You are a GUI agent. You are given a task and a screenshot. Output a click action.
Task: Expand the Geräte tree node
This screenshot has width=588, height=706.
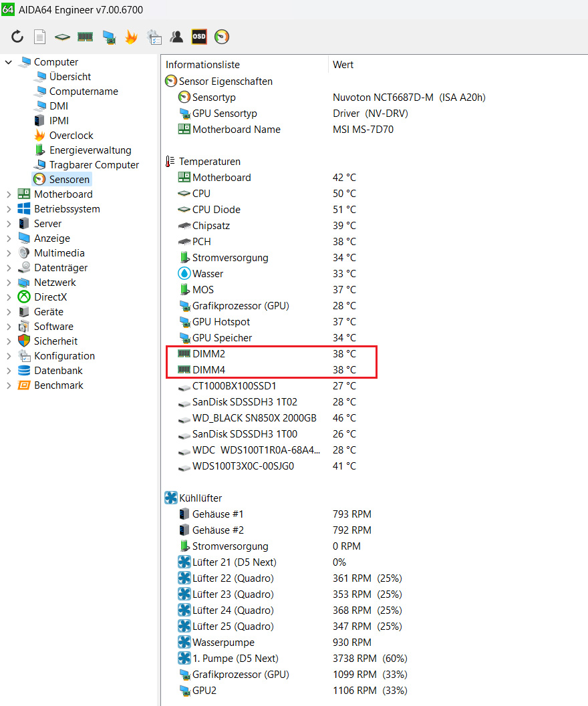point(9,312)
